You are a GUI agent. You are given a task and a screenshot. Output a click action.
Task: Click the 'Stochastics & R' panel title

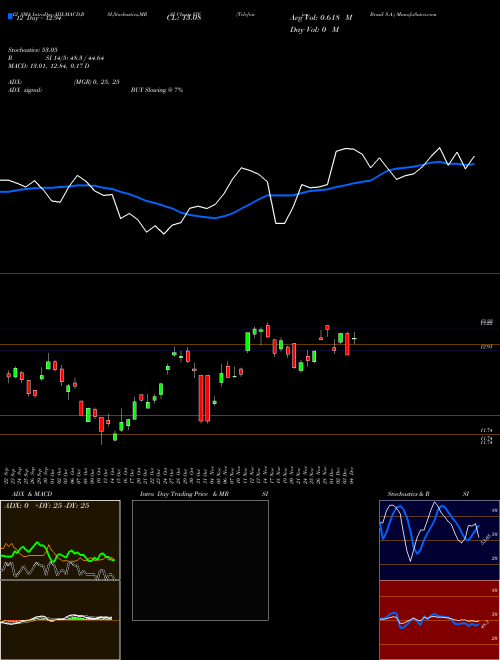[409, 494]
